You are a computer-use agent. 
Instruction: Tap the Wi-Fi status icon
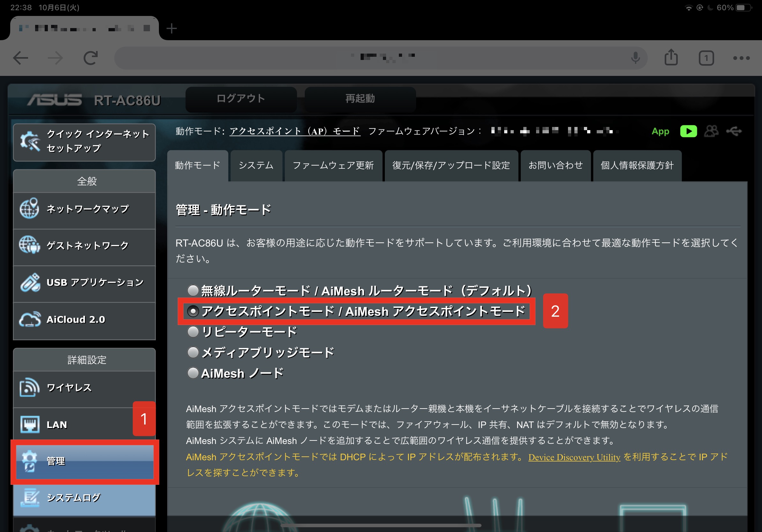point(689,8)
